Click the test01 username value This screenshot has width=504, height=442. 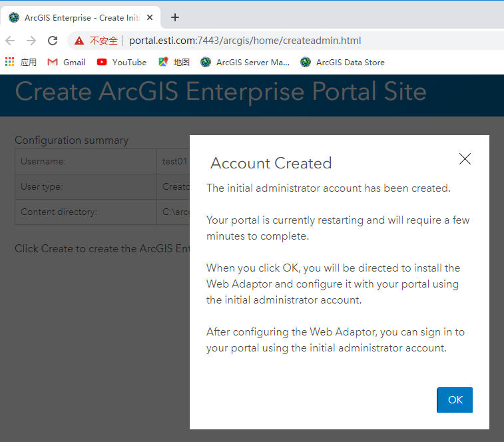pos(174,161)
